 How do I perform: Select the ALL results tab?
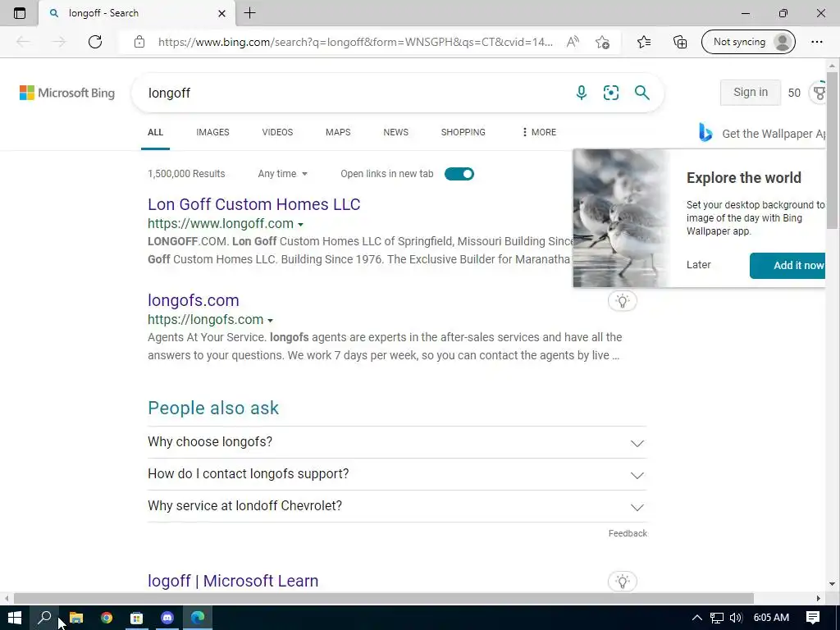(x=155, y=132)
